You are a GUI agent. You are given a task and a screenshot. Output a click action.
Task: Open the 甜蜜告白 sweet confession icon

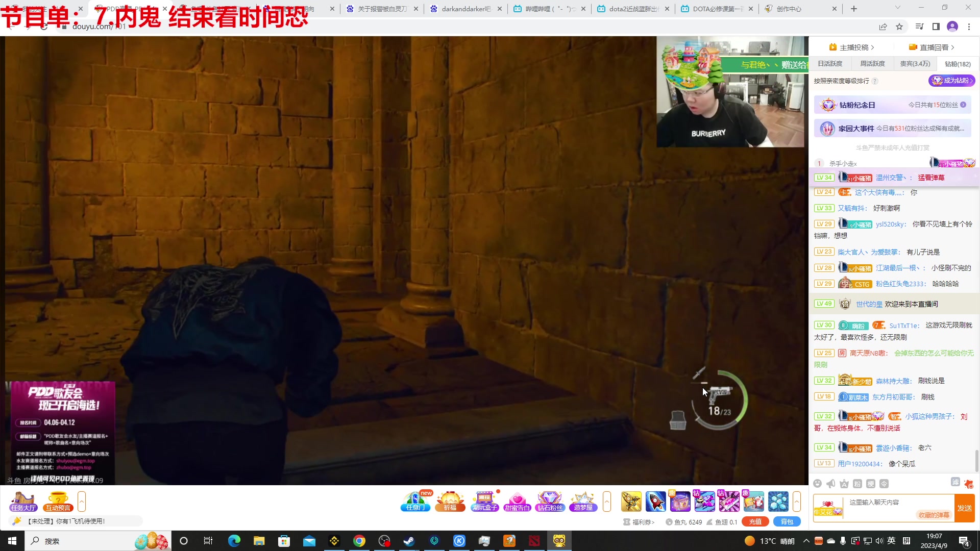pos(517,502)
